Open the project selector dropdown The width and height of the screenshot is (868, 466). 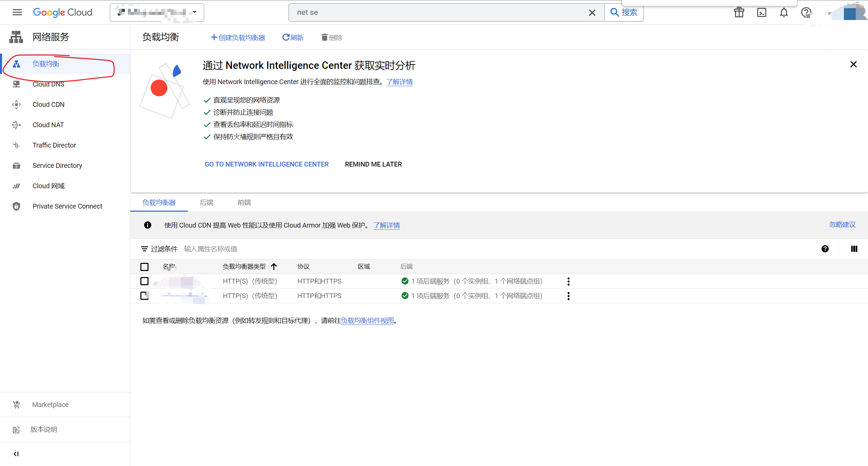pos(157,13)
